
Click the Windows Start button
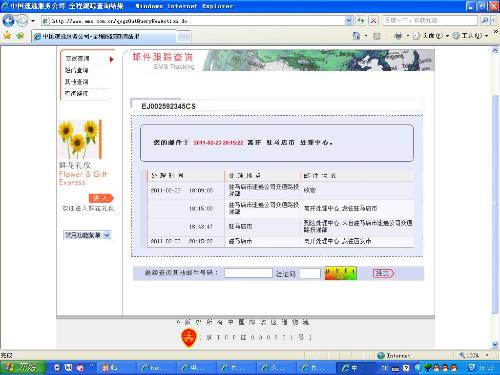[x=23, y=367]
